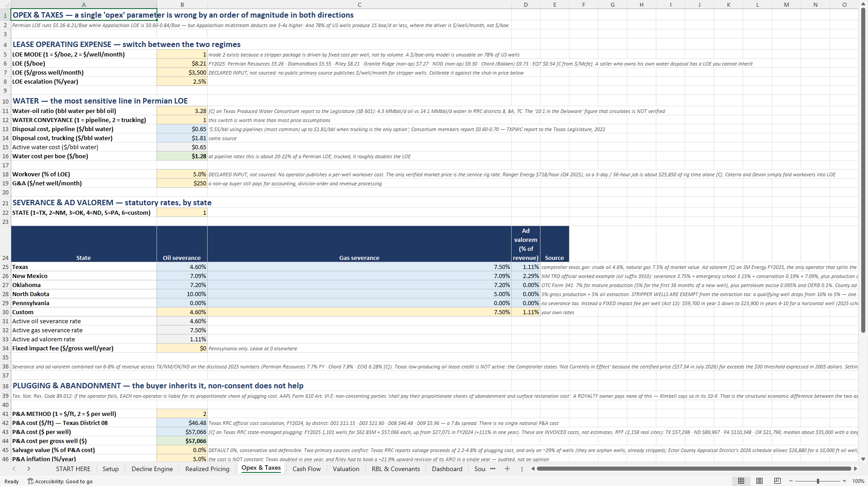
Task: Select LOE MODE value cell
Action: [x=182, y=54]
